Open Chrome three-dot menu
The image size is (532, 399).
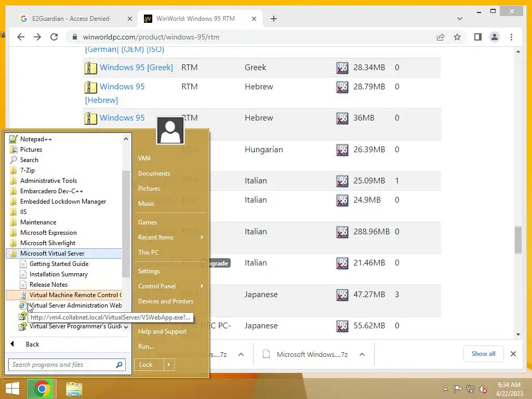pos(511,37)
